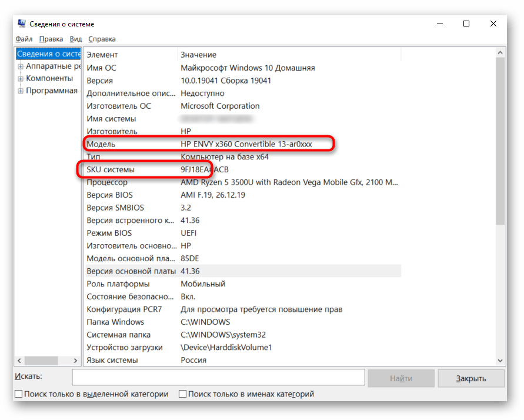Click the AMD Ryzen 5 3500U value
The height and width of the screenshot is (420, 524).
point(289,182)
